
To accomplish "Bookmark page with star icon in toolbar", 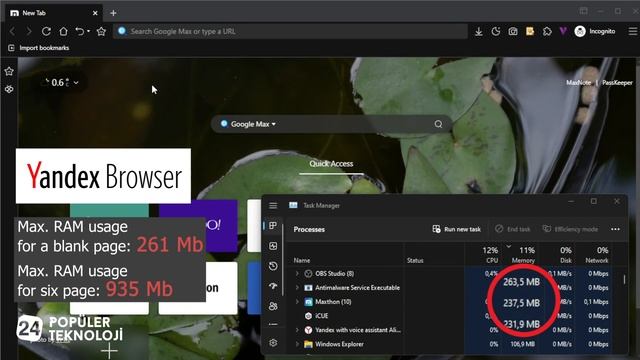I will 101,31.
